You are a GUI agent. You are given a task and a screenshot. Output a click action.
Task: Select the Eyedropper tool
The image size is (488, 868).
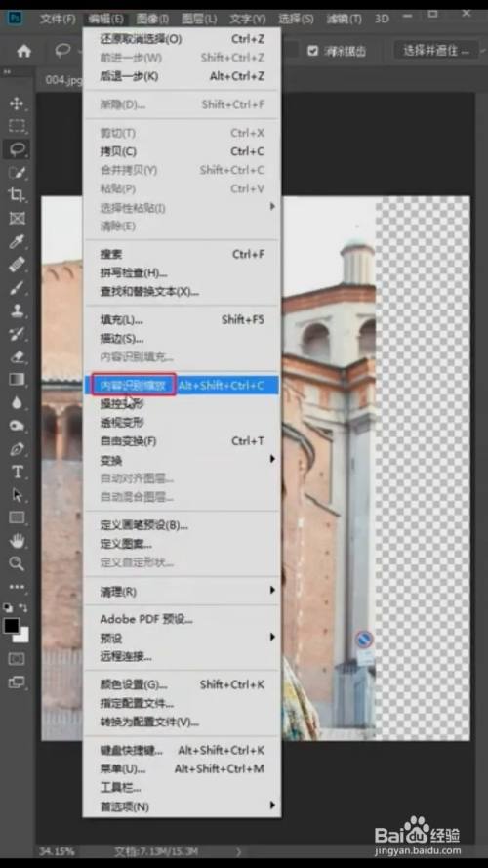coord(18,241)
